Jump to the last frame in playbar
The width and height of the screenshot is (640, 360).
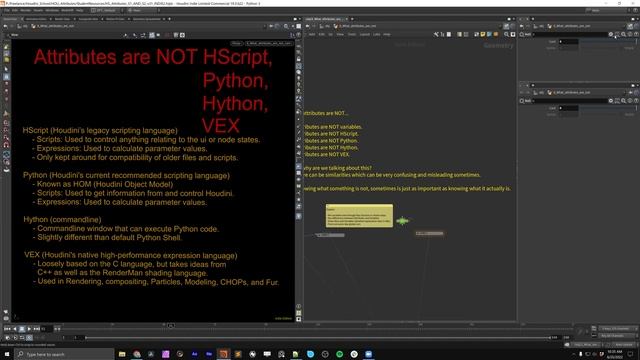(x=36, y=329)
